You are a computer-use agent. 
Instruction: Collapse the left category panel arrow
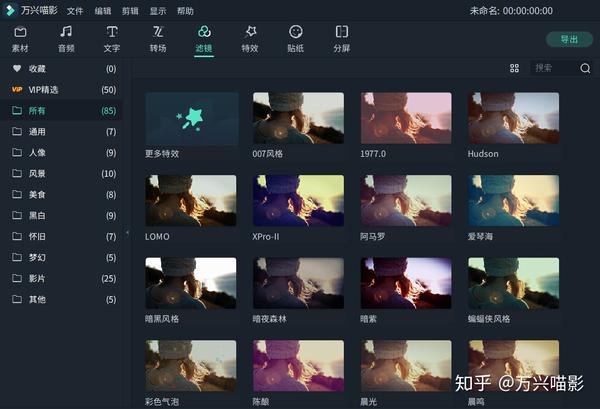click(127, 232)
